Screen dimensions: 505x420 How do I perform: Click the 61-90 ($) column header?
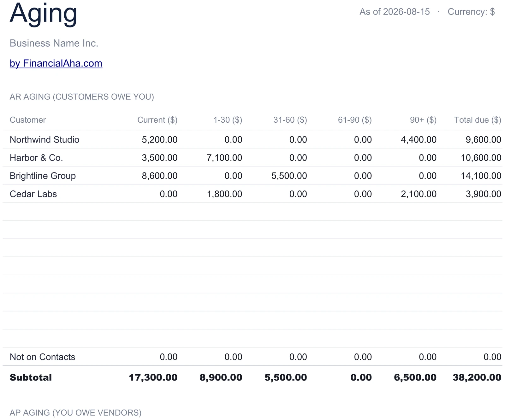(355, 120)
